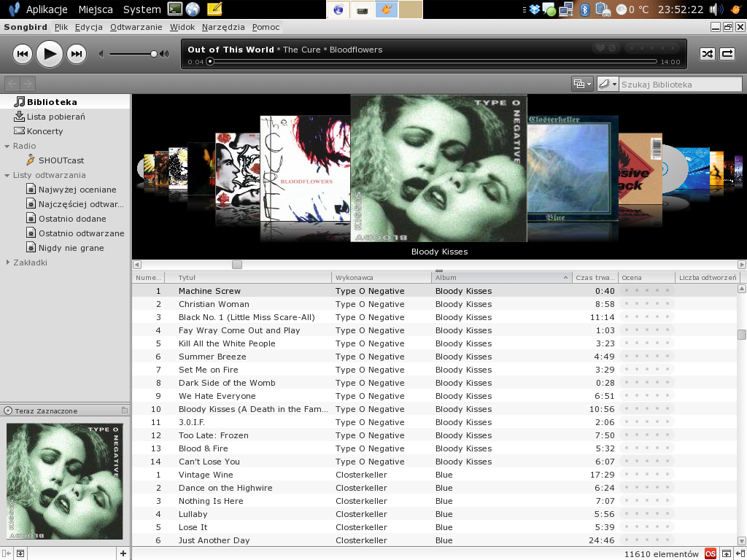
Task: Open the Ostatnio dodane playlist
Action: 65,219
